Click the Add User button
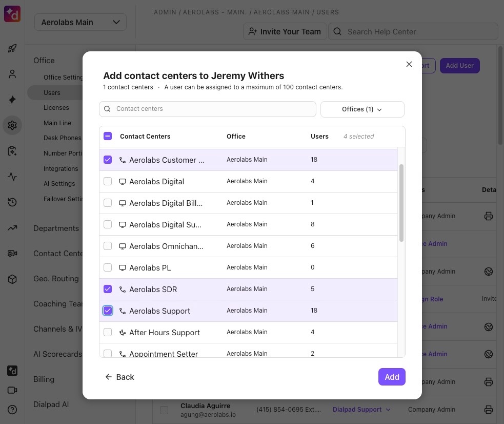Image resolution: width=504 pixels, height=424 pixels. (x=459, y=66)
